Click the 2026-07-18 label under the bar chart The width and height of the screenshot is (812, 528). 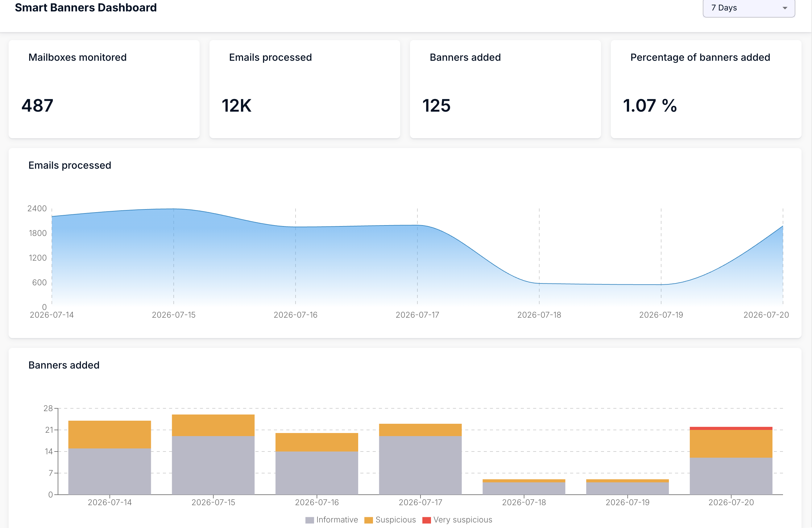(524, 502)
